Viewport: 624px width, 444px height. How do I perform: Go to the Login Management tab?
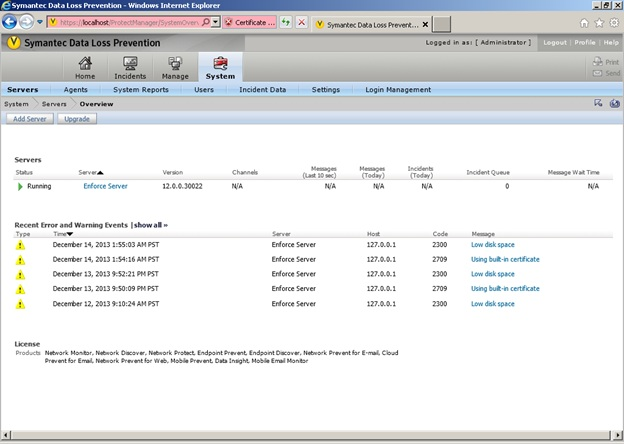click(398, 90)
